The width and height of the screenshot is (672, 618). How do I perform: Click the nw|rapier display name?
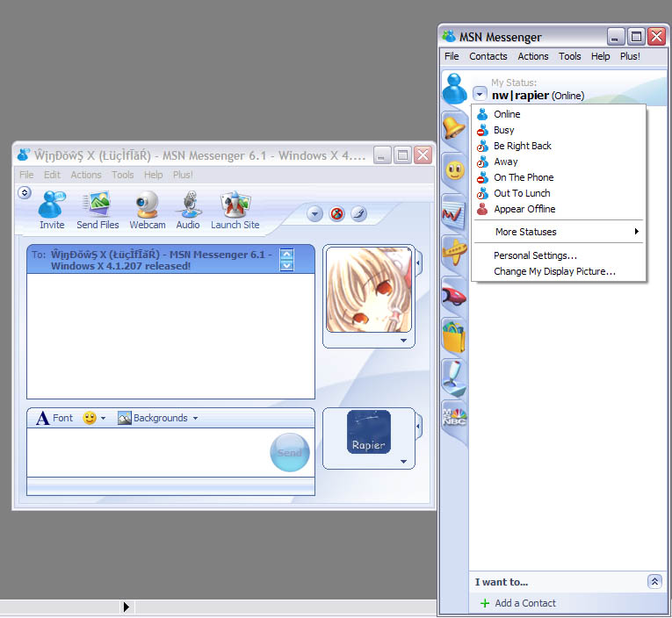pyautogui.click(x=520, y=95)
